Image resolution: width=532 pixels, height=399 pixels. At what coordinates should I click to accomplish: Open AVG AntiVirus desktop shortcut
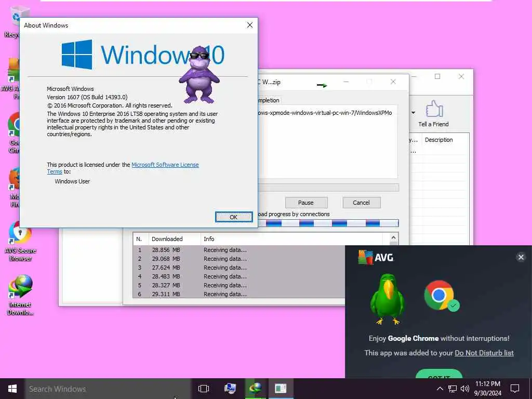(10, 79)
